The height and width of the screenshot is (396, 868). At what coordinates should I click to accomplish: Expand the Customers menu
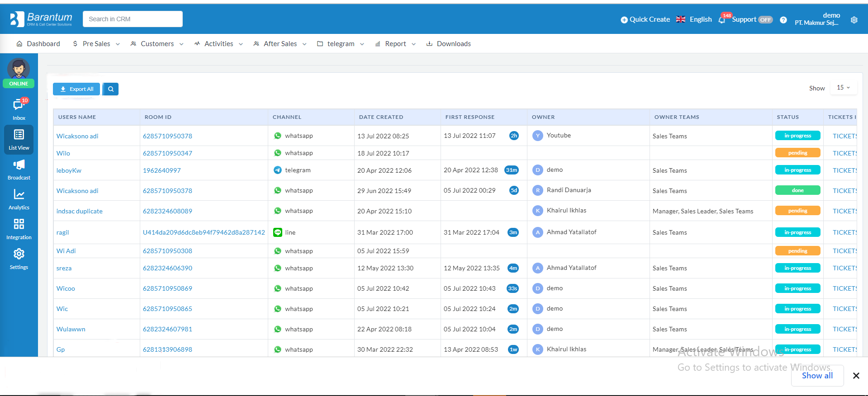157,44
